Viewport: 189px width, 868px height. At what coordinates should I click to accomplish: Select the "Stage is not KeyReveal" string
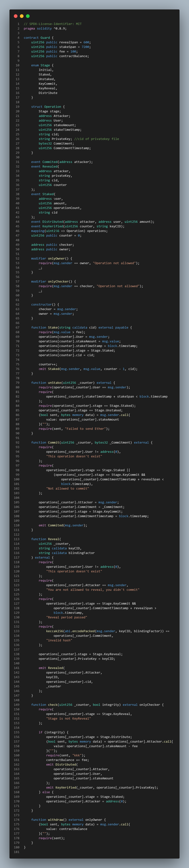(69, 718)
